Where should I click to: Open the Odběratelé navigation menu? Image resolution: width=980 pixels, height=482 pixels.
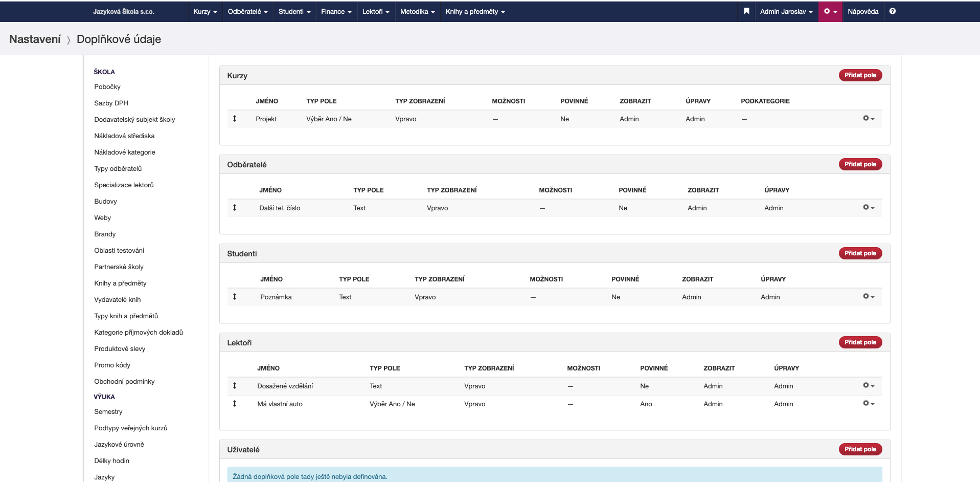point(247,11)
